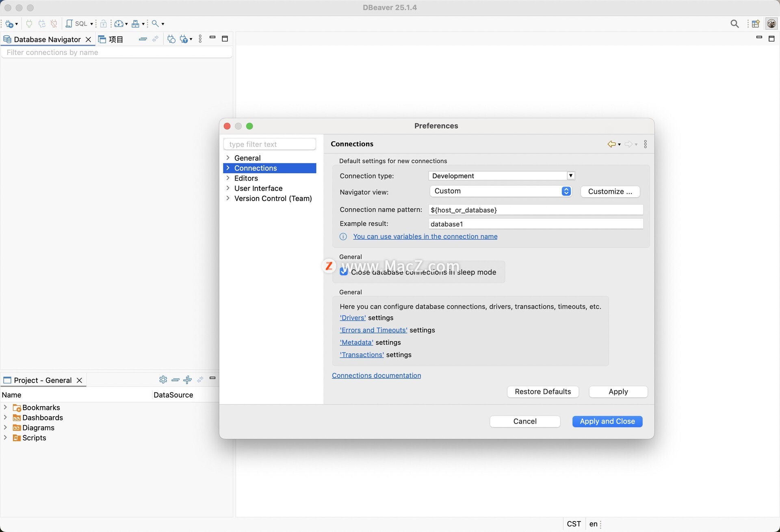Collapse all in Project panel
This screenshot has width=780, height=532.
coord(175,380)
